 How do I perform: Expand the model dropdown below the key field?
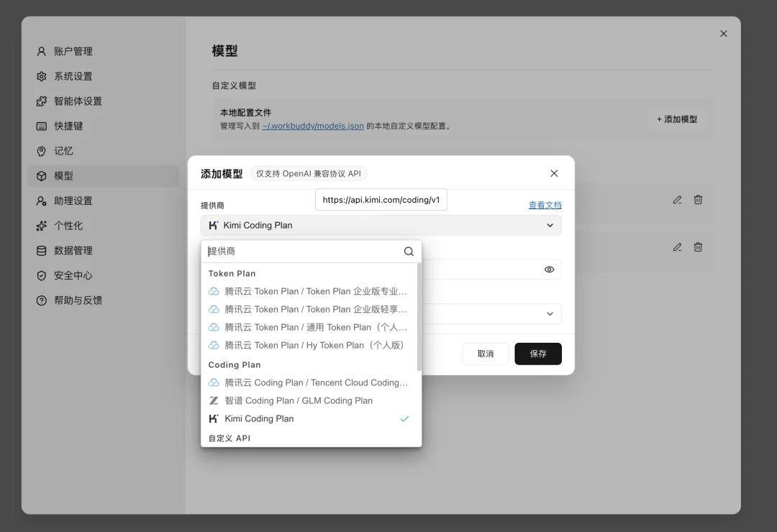coord(550,313)
